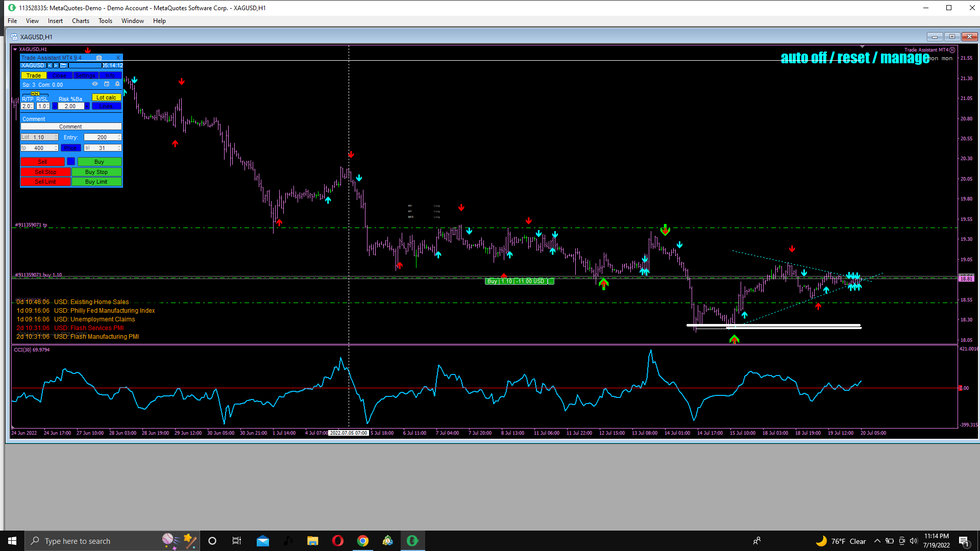Viewport: 980px width, 551px height.
Task: Decrease risk percent with the minus button
Action: click(55, 106)
